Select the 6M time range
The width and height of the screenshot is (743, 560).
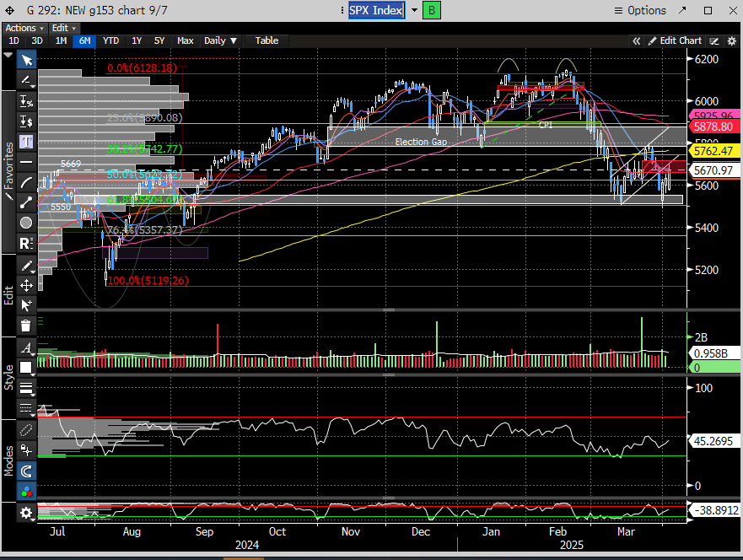click(x=85, y=40)
